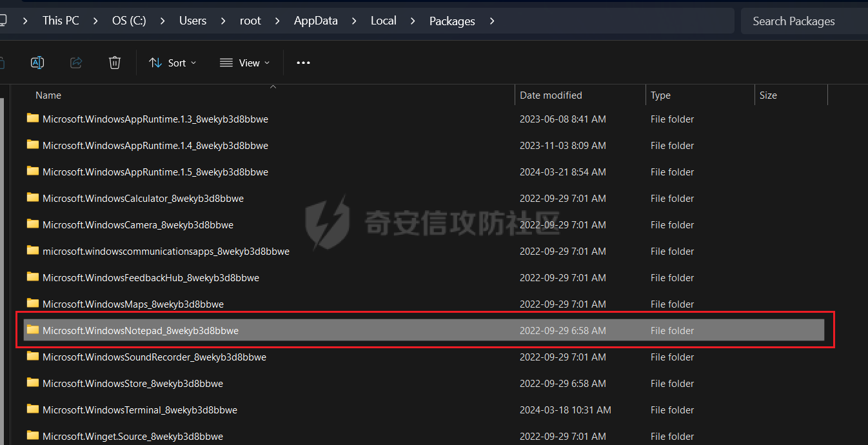868x445 pixels.
Task: Select Microsoft.WindowsStore_8wekyb3d8bbwe folder
Action: tap(424, 383)
